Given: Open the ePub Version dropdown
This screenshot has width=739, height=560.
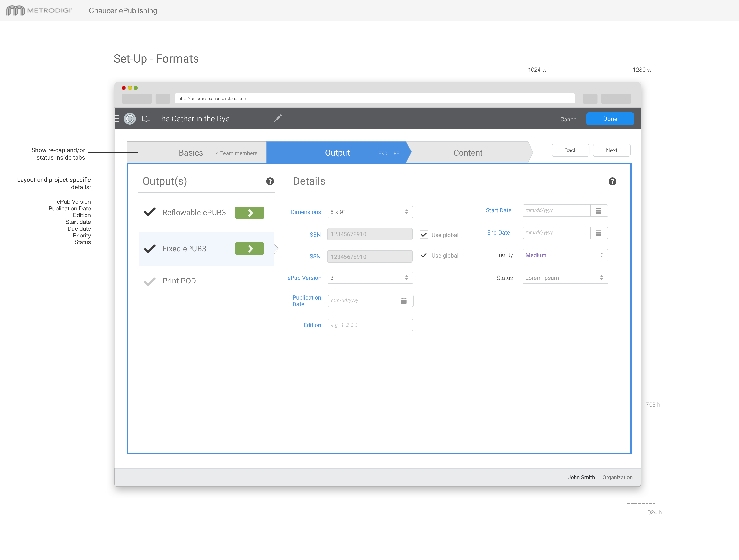Looking at the screenshot, I should 370,278.
